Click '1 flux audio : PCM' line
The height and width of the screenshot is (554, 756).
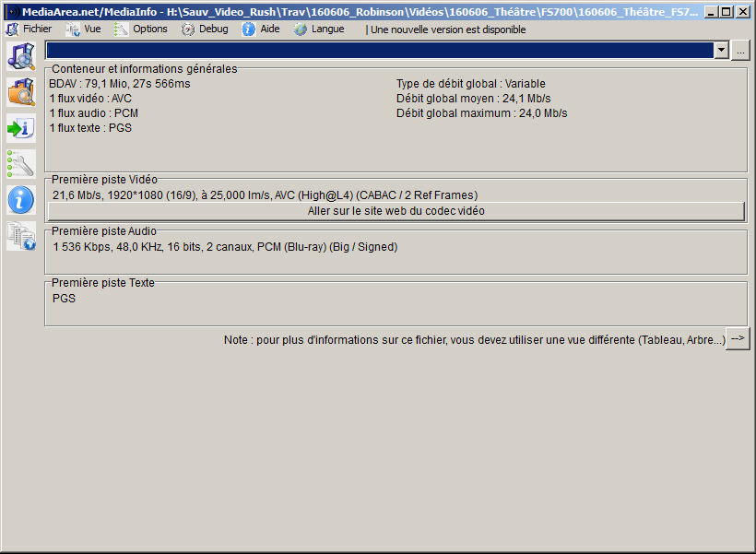(x=94, y=113)
